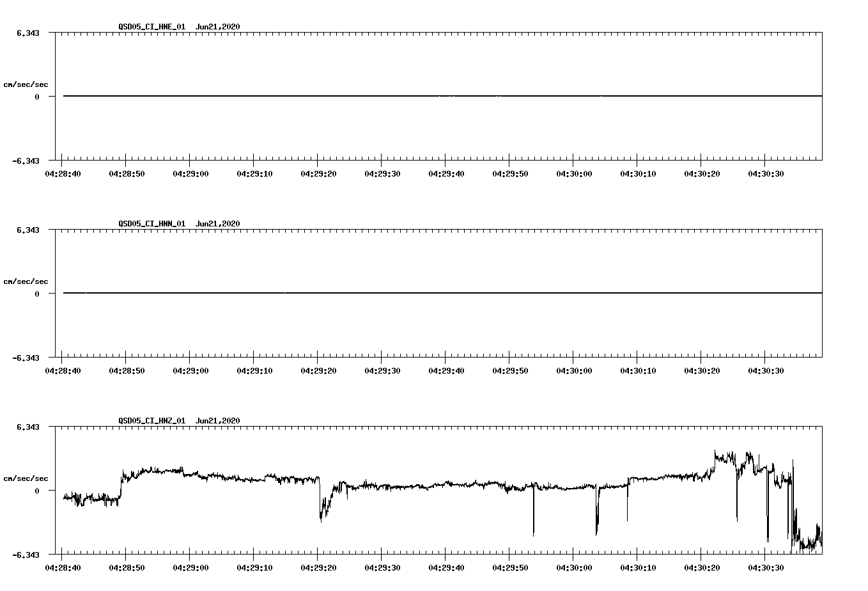Click the 04:30:30 time label under HNZ plot
This screenshot has width=868, height=591.
(766, 568)
